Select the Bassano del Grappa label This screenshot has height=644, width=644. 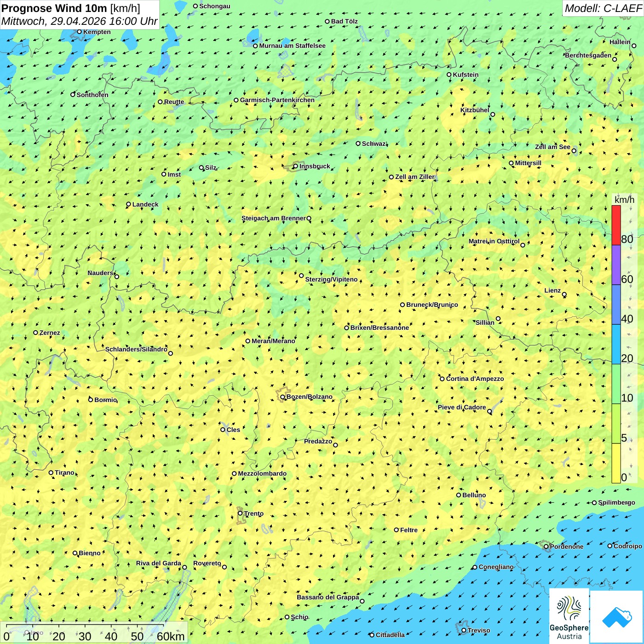coord(328,597)
